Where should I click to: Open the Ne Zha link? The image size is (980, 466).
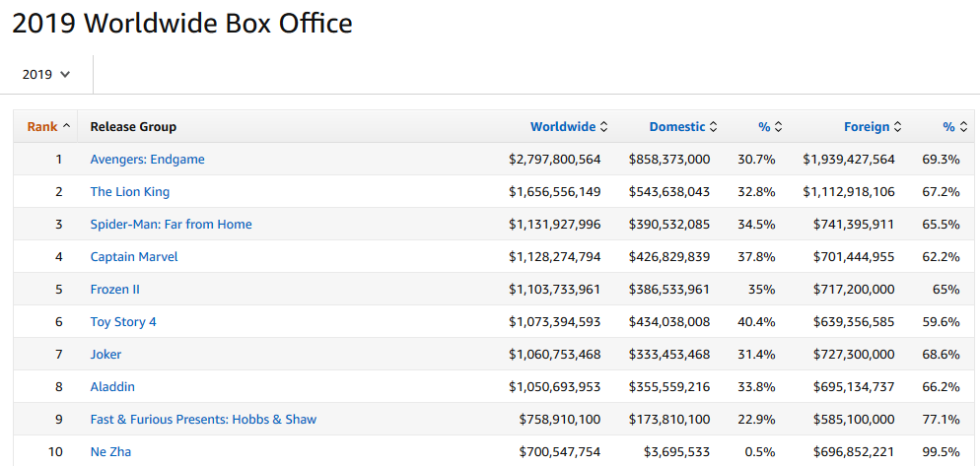[110, 451]
